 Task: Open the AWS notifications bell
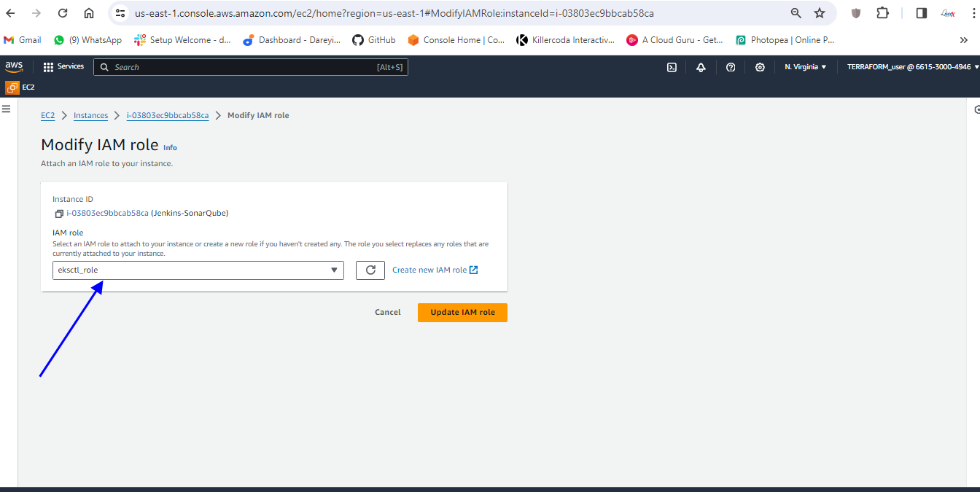pos(701,67)
